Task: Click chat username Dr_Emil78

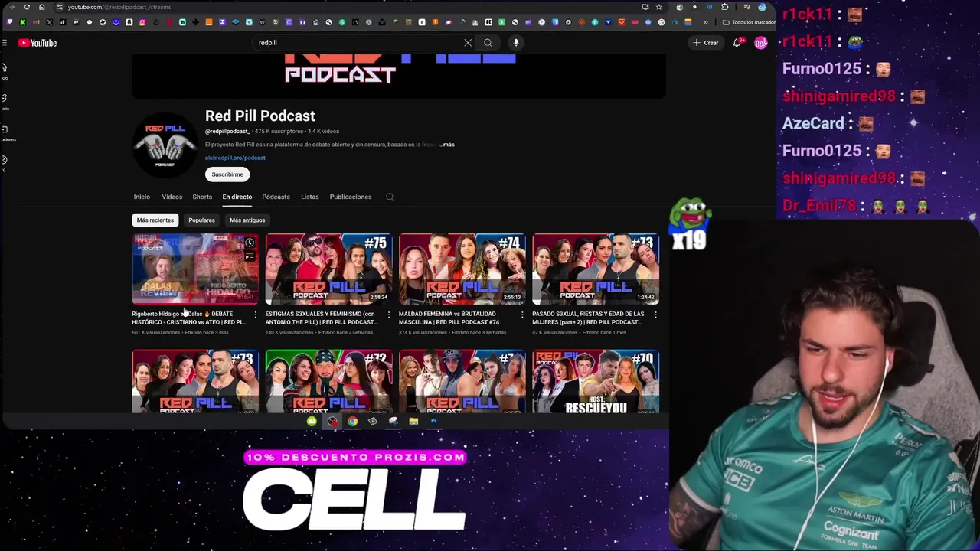Action: click(818, 206)
